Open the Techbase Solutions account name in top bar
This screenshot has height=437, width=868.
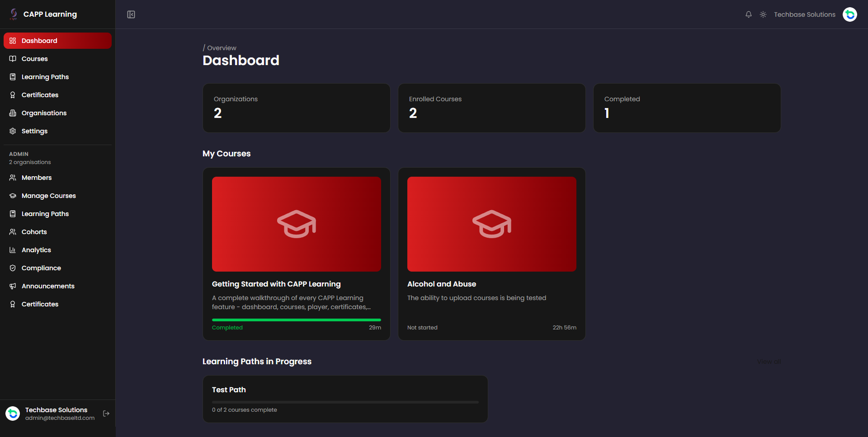coord(804,14)
